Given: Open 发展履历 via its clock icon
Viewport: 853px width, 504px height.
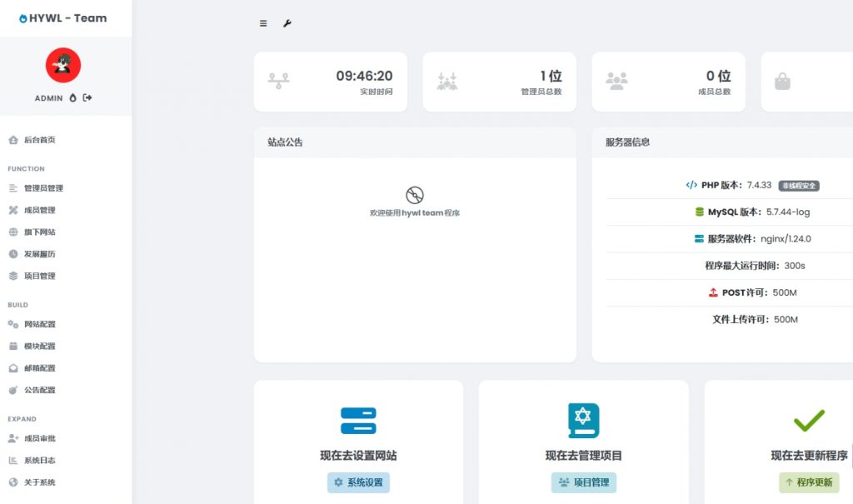Looking at the screenshot, I should pyautogui.click(x=12, y=253).
